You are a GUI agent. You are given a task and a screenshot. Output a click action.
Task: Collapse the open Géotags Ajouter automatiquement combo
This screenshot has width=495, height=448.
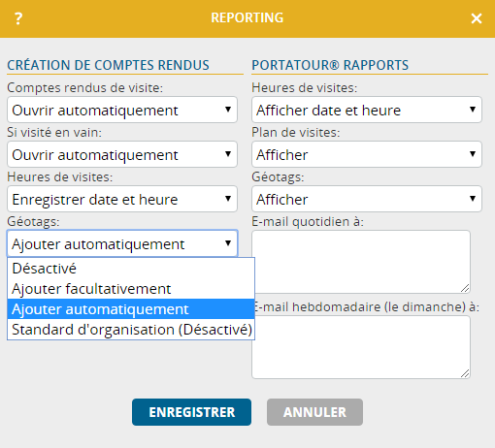coord(122,243)
